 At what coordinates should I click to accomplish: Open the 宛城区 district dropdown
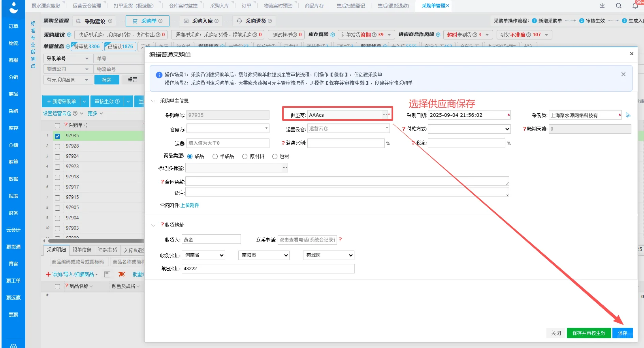click(328, 255)
